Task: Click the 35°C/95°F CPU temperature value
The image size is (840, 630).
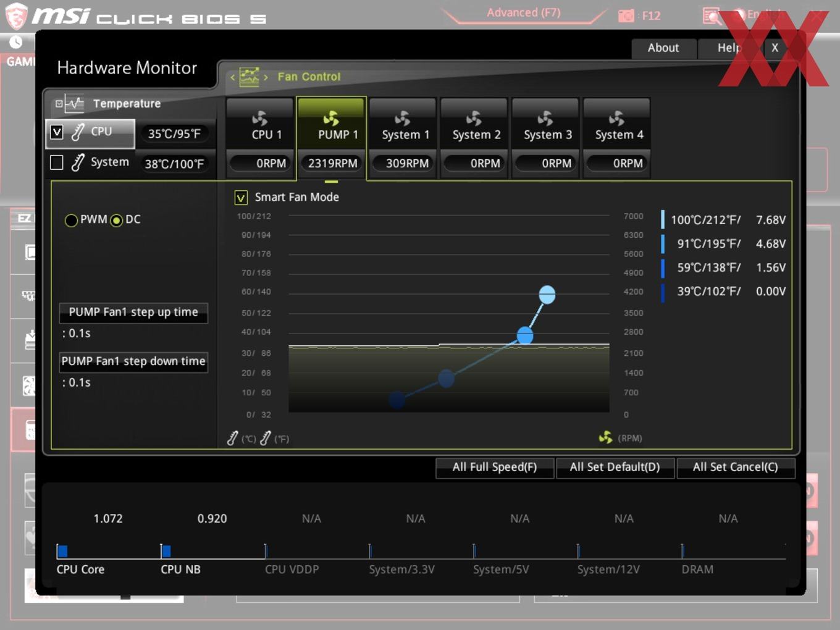Action: 174,133
